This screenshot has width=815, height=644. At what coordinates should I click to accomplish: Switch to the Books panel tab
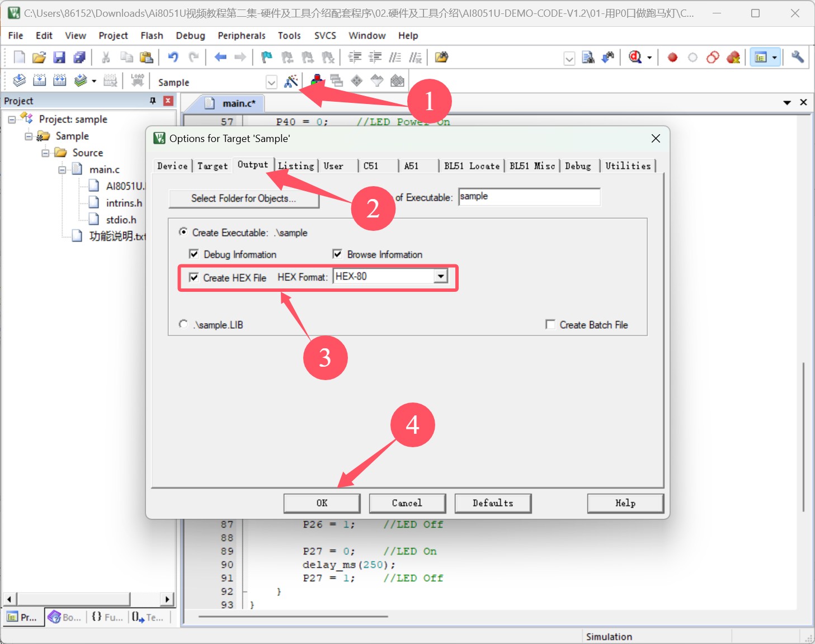tap(65, 617)
